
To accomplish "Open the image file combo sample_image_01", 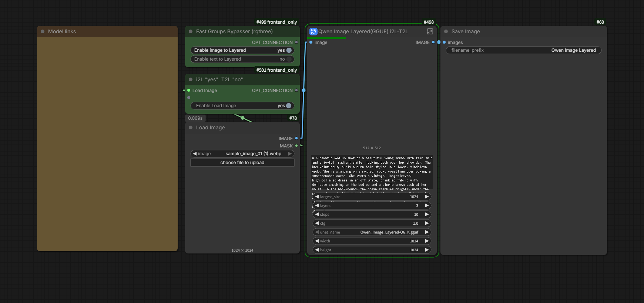I will pos(242,154).
